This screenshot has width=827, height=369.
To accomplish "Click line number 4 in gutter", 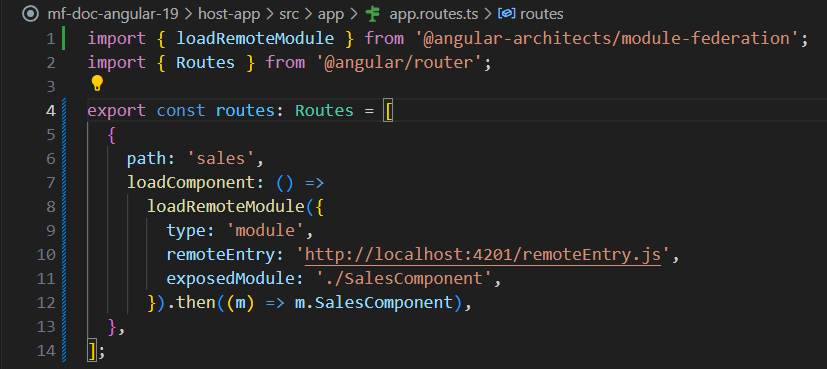I will point(50,111).
